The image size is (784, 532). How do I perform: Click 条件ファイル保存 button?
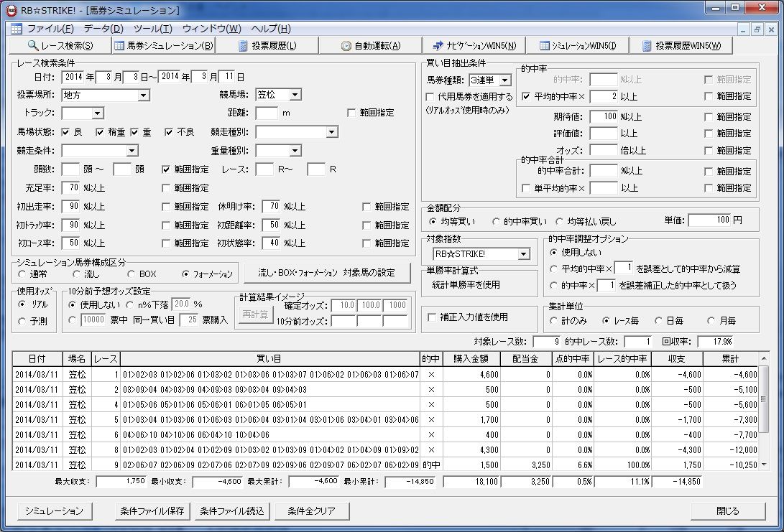152,511
